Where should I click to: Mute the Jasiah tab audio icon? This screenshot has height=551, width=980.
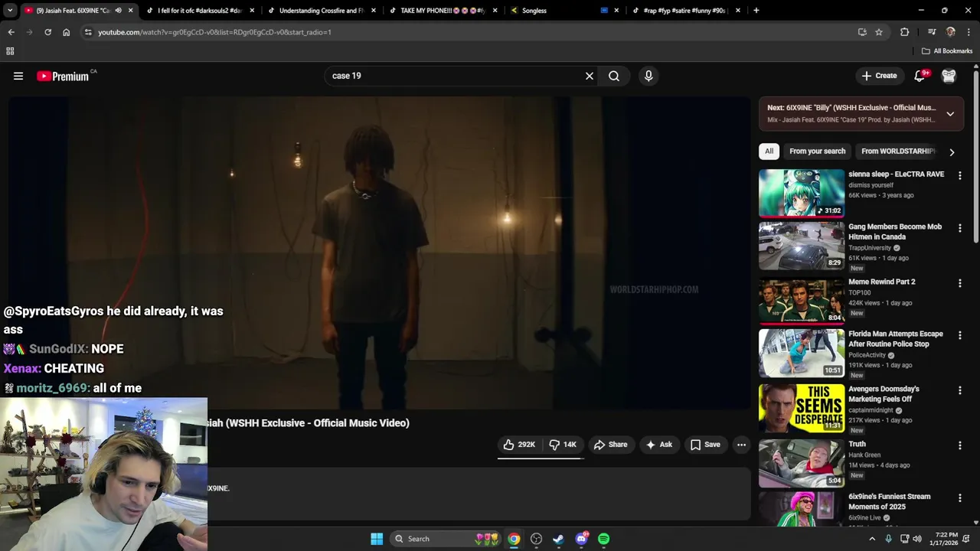118,11
